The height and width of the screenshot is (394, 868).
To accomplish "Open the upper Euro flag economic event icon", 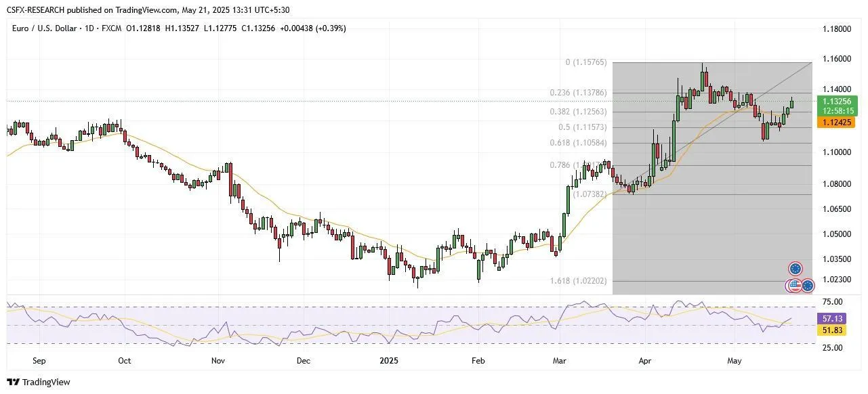I will [x=795, y=268].
